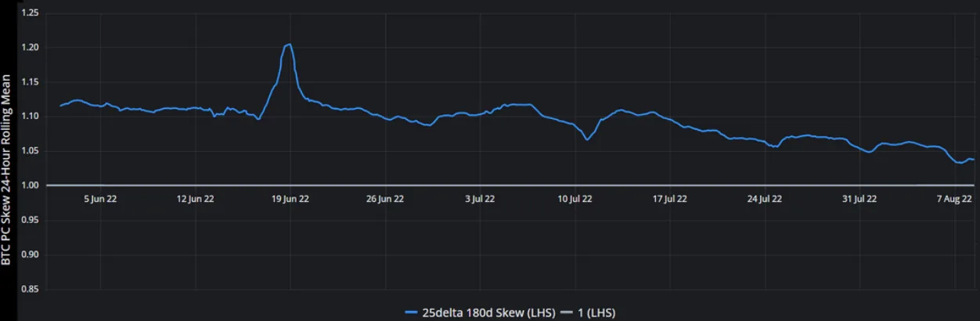The image size is (980, 321).
Task: Click the 7 Aug 22 x-axis label
Action: (x=953, y=199)
